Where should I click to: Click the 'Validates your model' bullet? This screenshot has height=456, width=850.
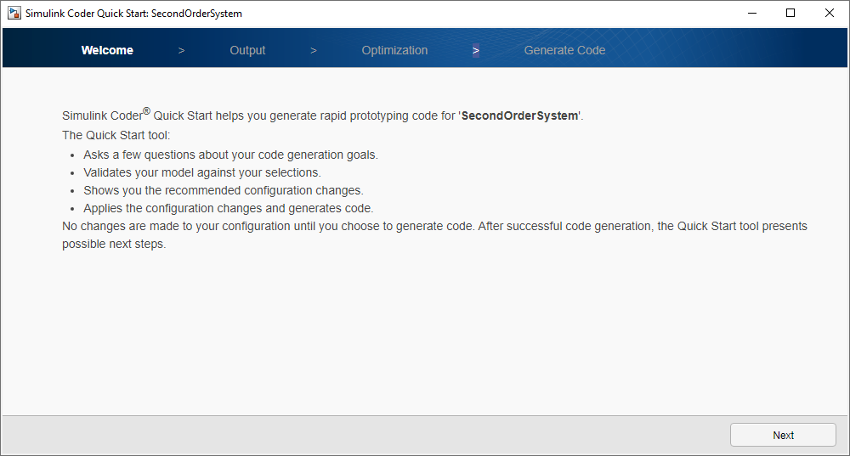[202, 172]
